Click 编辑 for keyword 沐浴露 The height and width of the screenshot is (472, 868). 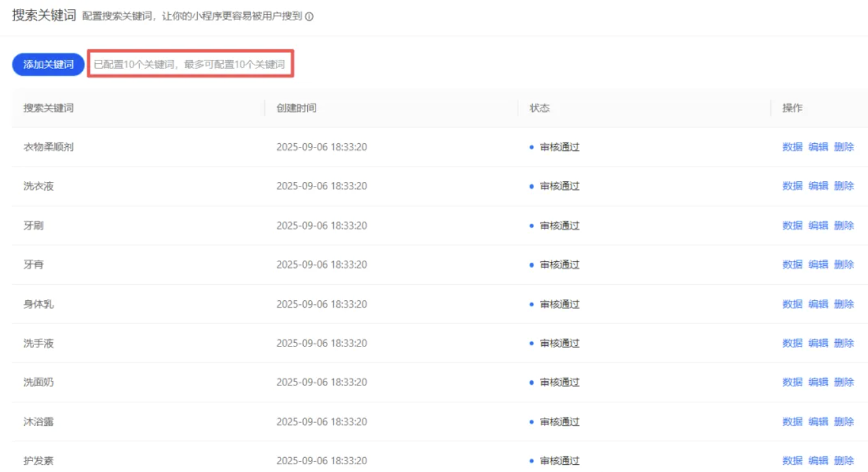click(819, 421)
